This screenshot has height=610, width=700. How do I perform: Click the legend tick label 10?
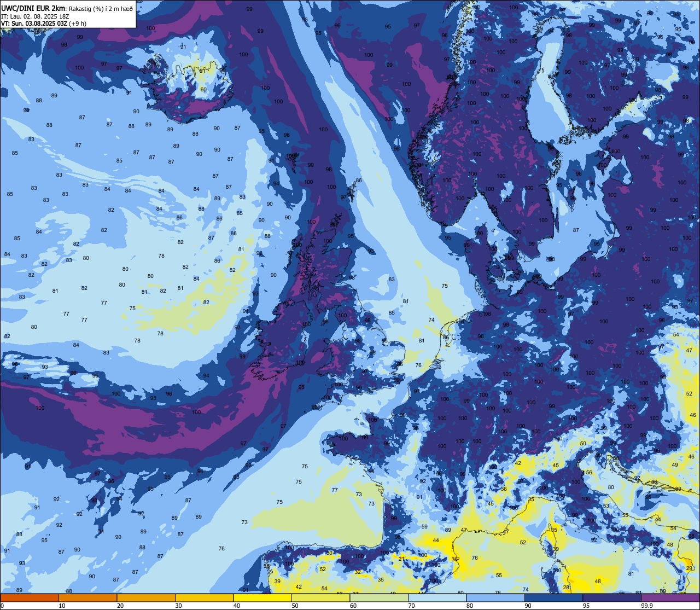point(62,606)
